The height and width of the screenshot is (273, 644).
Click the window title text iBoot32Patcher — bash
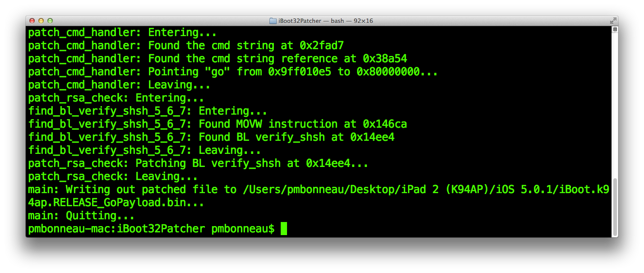tap(311, 21)
